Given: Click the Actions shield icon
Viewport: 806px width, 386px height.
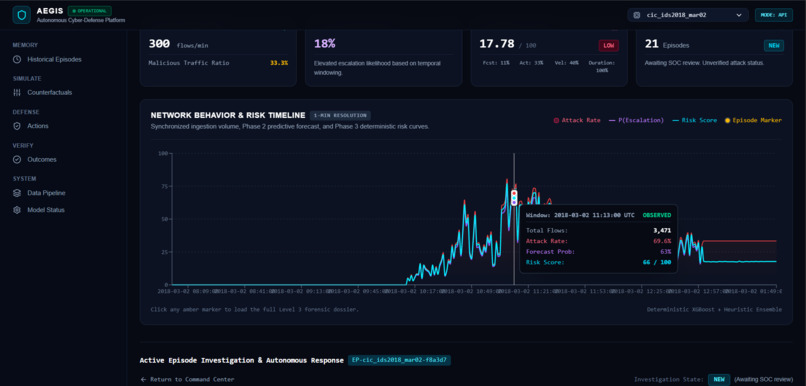Looking at the screenshot, I should tap(17, 126).
